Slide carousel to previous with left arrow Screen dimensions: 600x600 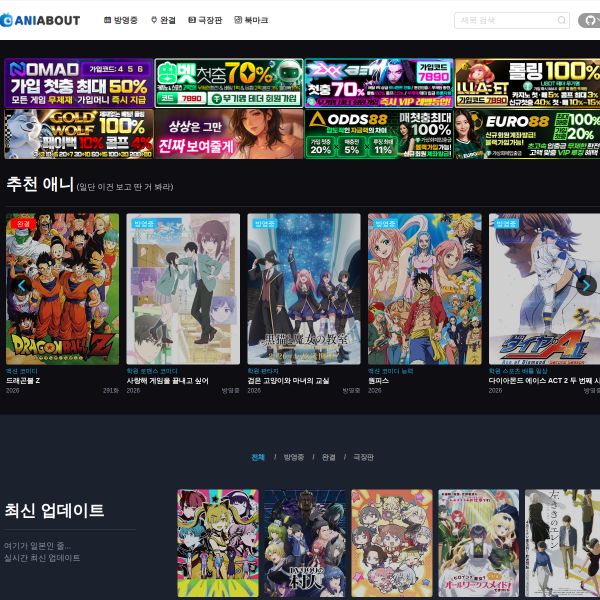(21, 285)
